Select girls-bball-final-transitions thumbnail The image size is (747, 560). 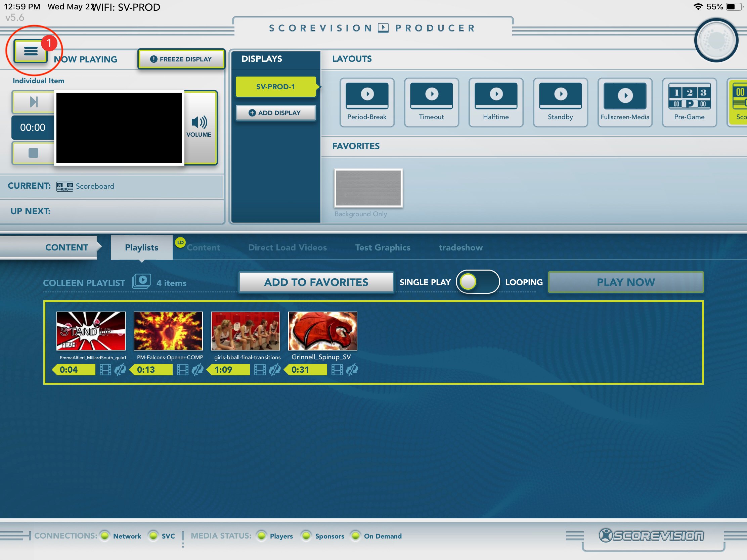coord(246,331)
